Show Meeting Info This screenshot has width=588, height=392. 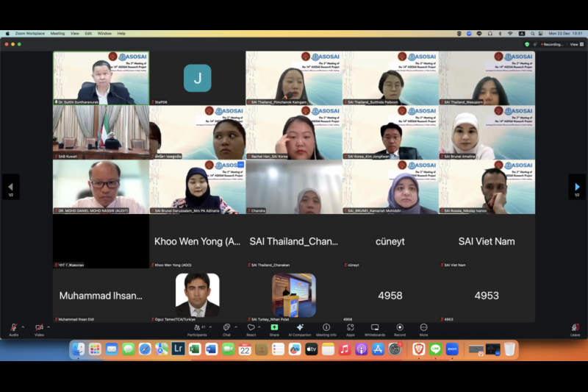pyautogui.click(x=326, y=328)
